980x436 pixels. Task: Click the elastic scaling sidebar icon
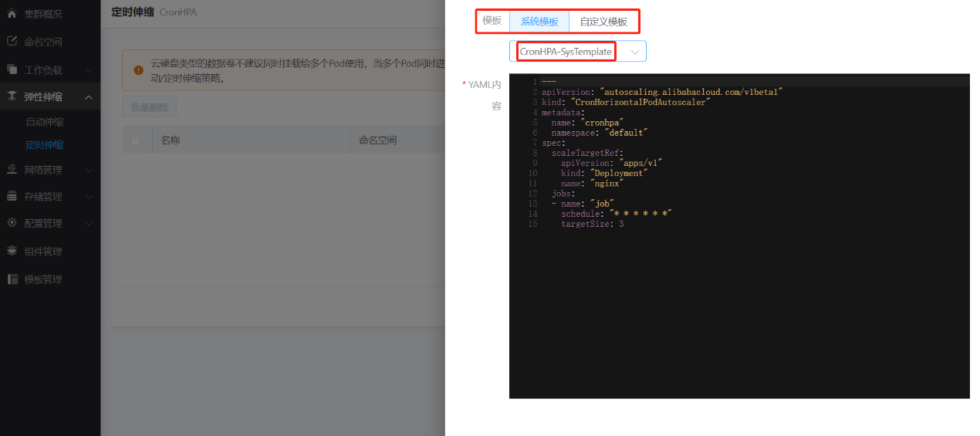click(12, 96)
